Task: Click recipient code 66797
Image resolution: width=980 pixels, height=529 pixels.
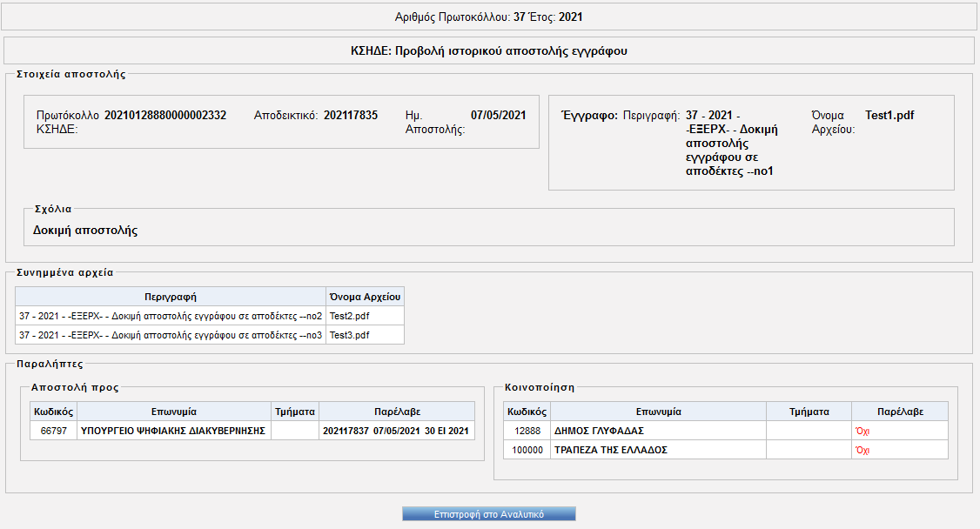Action: 53,431
